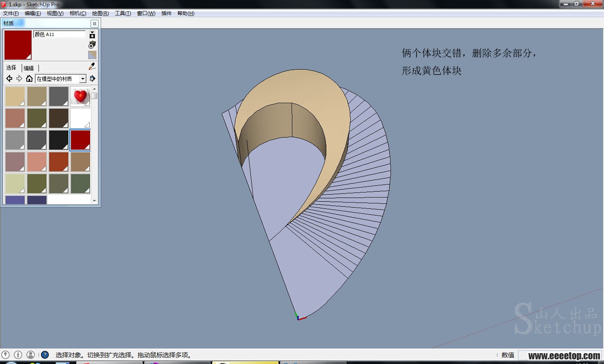This screenshot has width=604, height=364.
Task: Click the forward arrow in materials browser
Action: coord(19,78)
